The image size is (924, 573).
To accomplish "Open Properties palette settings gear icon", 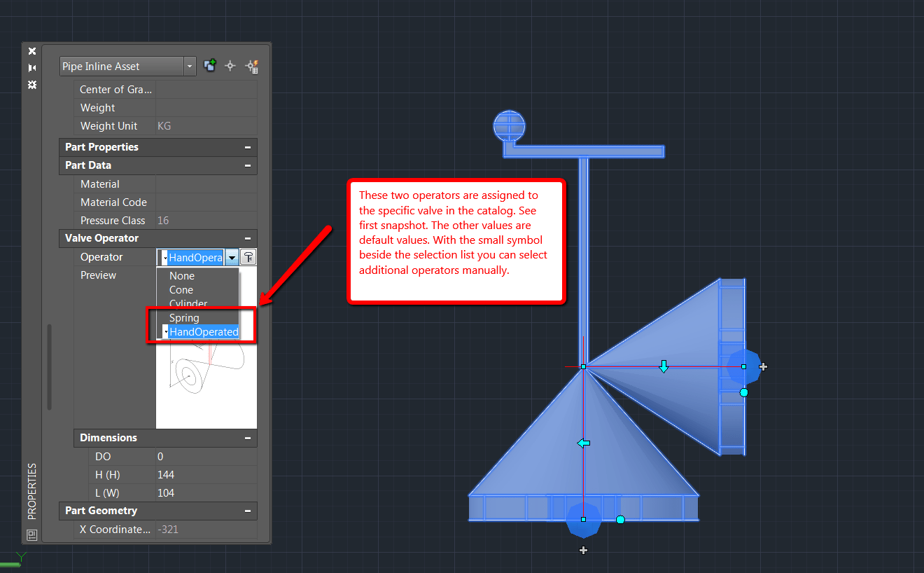I will coord(31,85).
